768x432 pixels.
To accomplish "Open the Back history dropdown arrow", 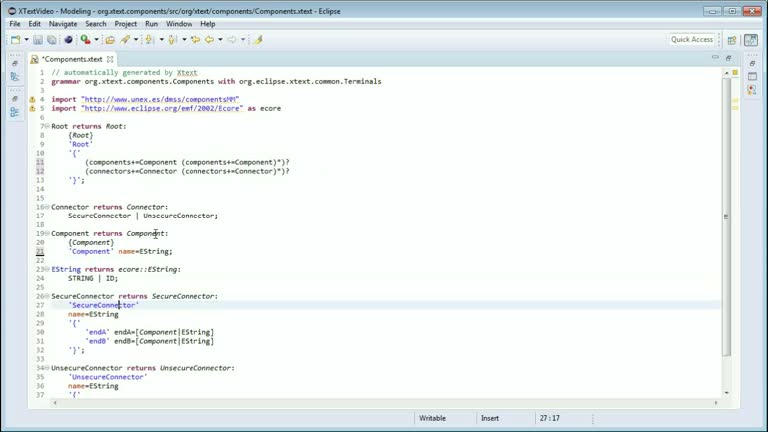I will point(220,40).
